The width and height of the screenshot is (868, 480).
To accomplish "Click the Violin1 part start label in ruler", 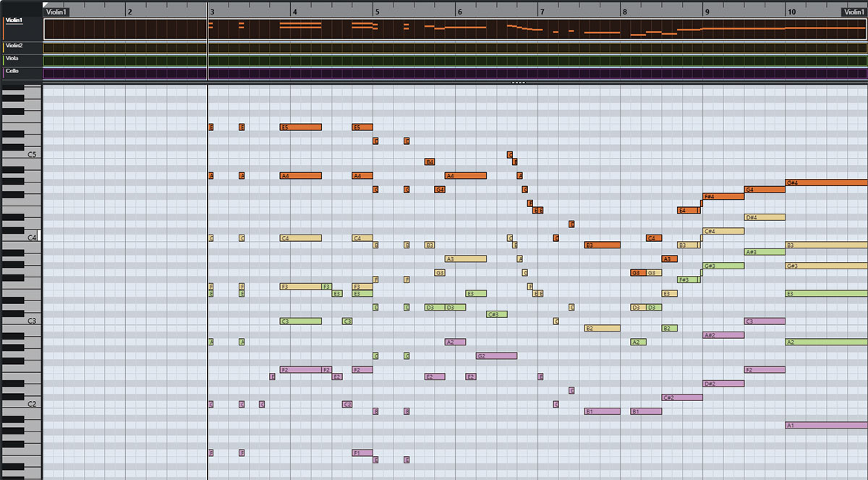I will (x=56, y=12).
